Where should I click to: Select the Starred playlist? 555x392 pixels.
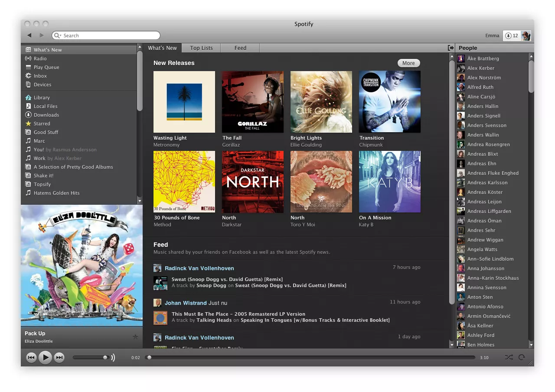(41, 123)
